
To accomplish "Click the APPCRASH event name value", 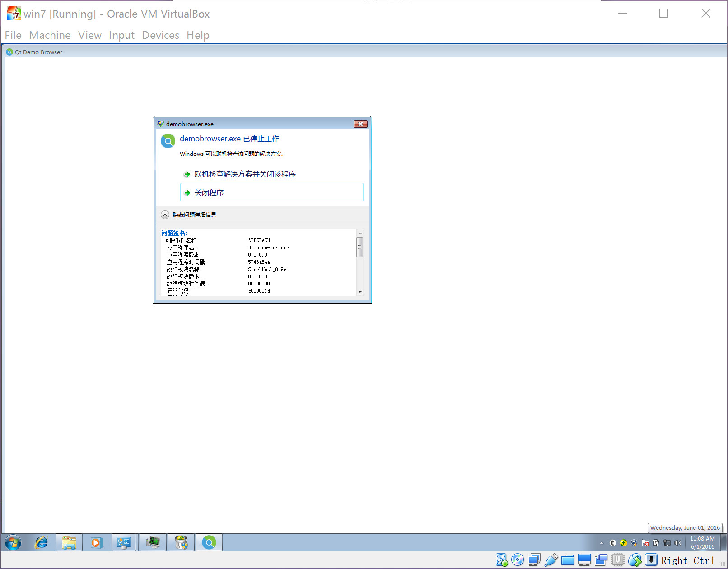I will pyautogui.click(x=259, y=240).
